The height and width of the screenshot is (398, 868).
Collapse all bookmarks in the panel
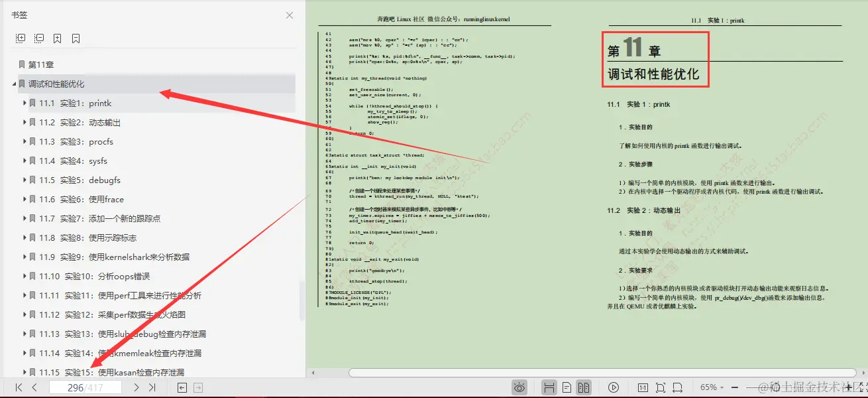(x=38, y=38)
